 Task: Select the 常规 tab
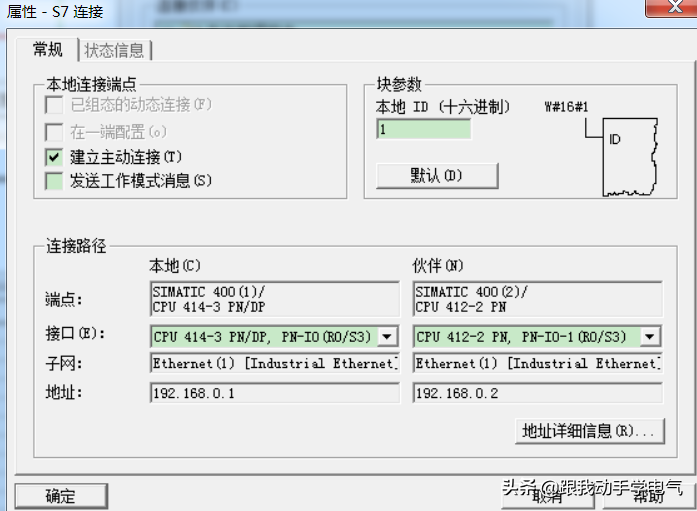pyautogui.click(x=47, y=50)
